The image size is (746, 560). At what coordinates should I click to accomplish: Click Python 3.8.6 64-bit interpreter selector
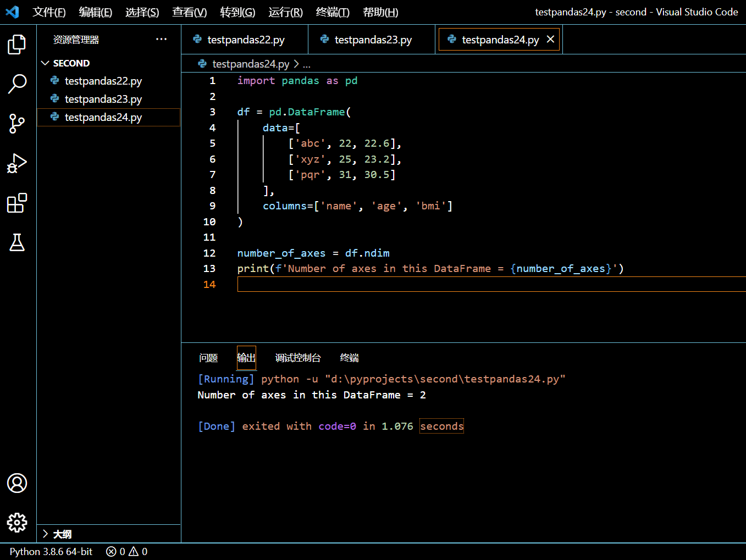[51, 551]
